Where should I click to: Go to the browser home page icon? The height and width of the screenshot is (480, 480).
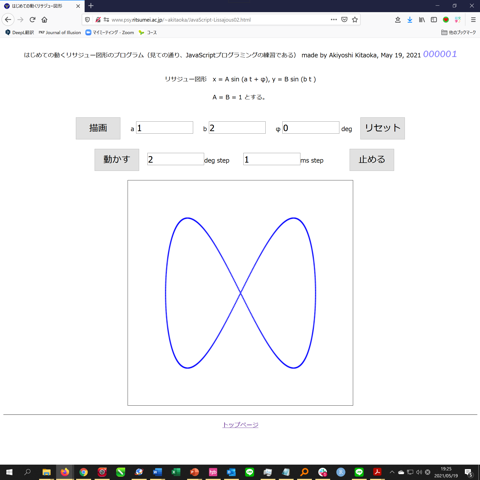click(x=44, y=20)
